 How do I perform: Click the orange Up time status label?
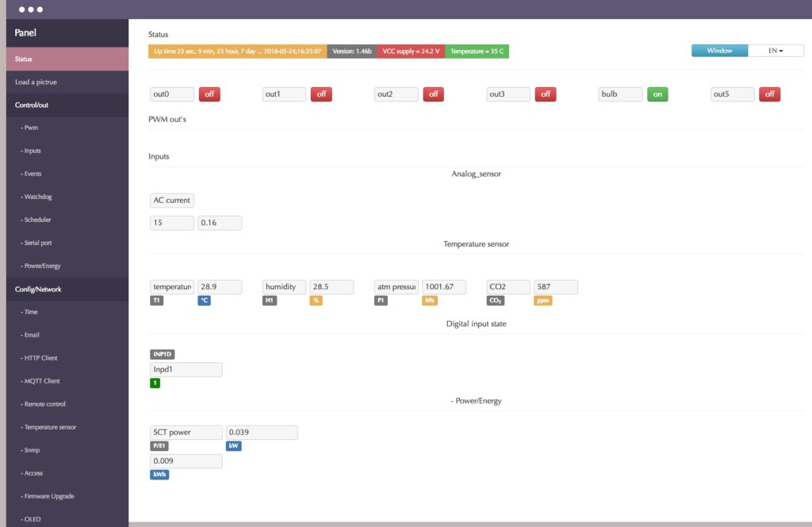(x=238, y=52)
